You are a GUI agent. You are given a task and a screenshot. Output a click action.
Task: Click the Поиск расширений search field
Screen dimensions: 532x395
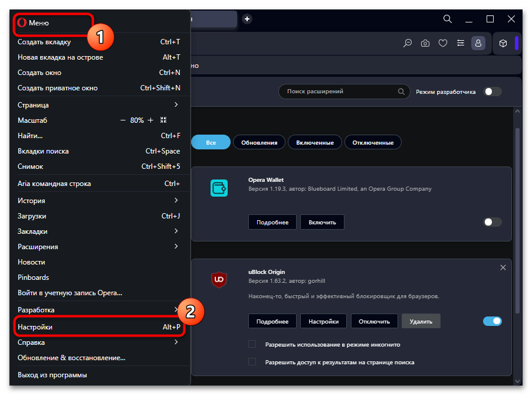pos(344,92)
